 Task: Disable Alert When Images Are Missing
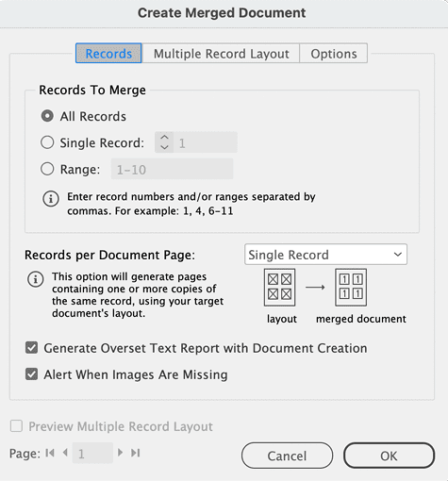(x=31, y=374)
